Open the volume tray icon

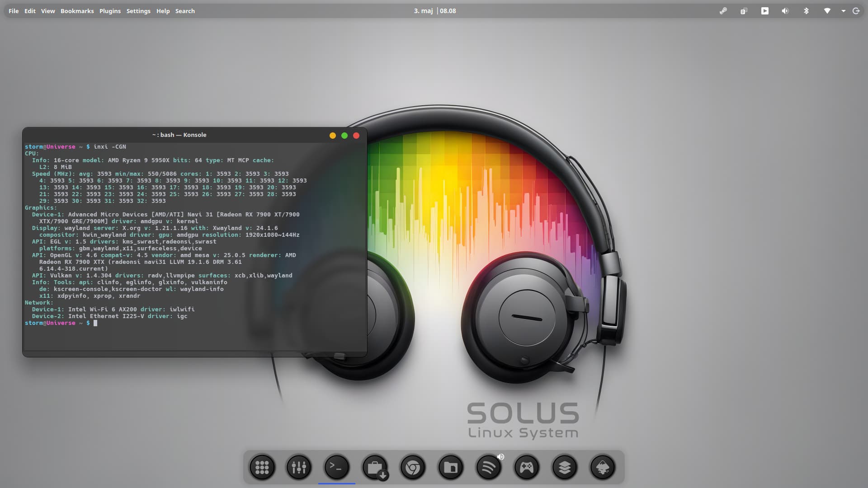point(785,11)
